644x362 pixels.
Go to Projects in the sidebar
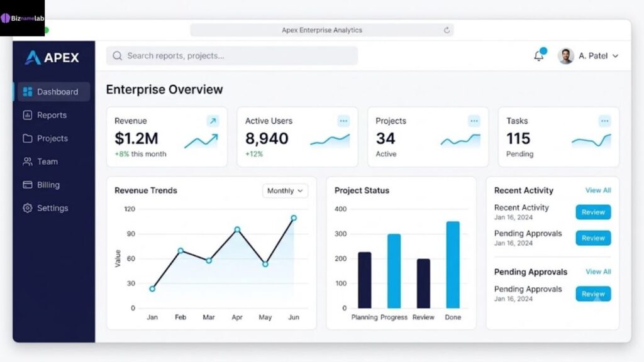click(x=45, y=138)
